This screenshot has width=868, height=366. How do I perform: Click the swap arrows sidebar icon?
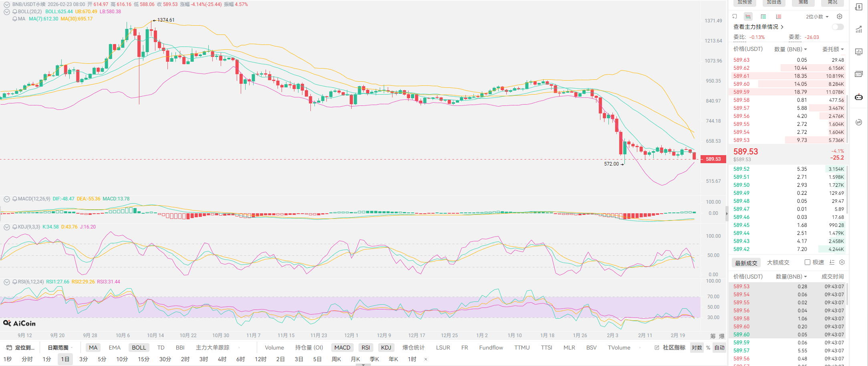point(859,122)
